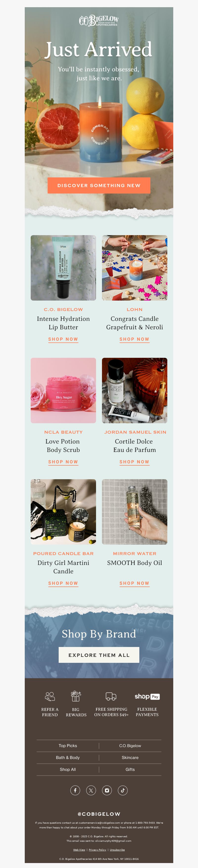Click the Explore Them All button
The width and height of the screenshot is (198, 868).
pyautogui.click(x=99, y=655)
